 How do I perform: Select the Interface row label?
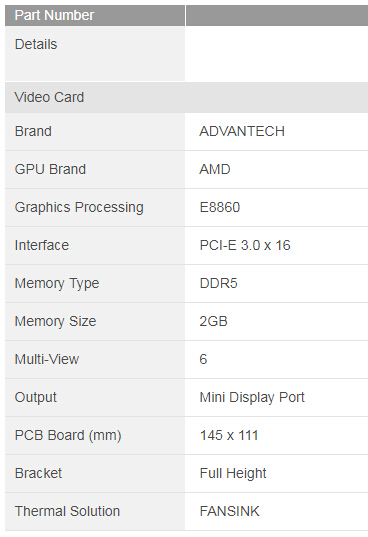42,246
